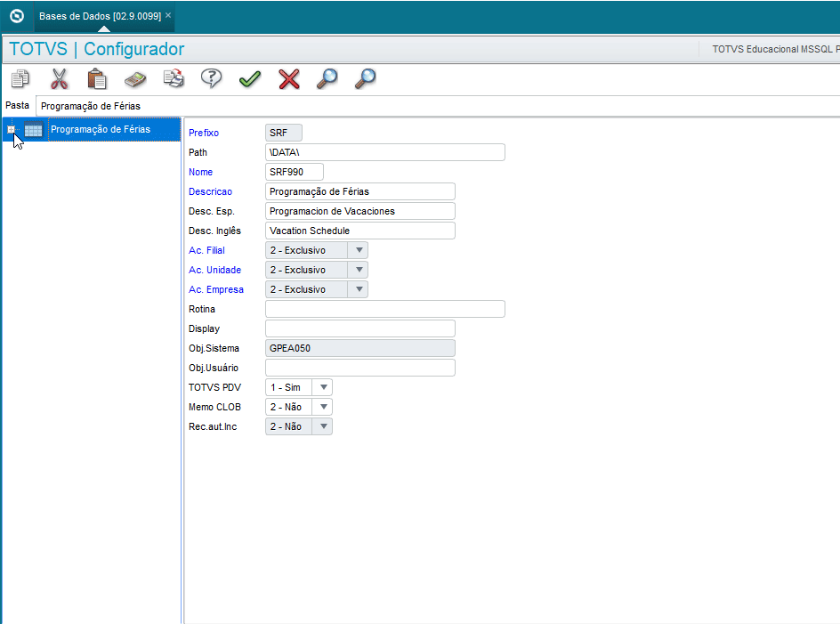Viewport: 840px width, 624px height.
Task: Cancel with the red X icon
Action: pyautogui.click(x=288, y=79)
